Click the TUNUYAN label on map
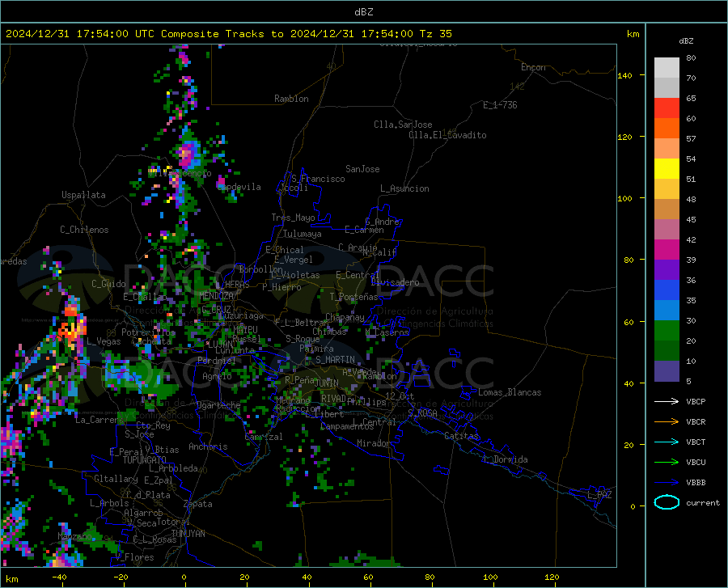 188,534
